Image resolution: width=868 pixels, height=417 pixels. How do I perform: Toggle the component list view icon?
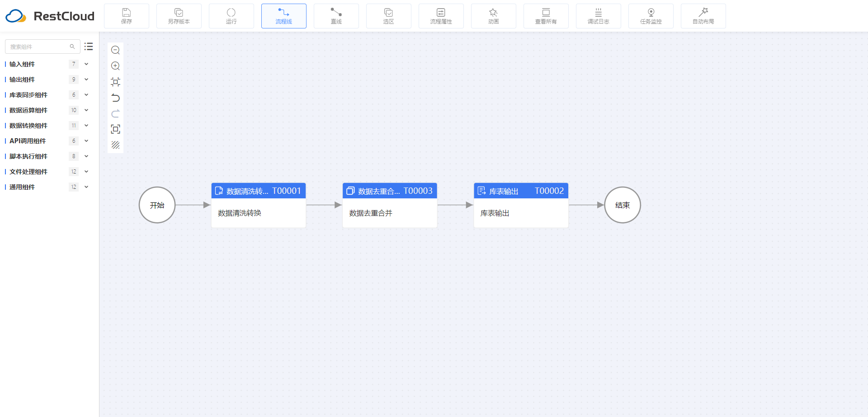(x=89, y=47)
